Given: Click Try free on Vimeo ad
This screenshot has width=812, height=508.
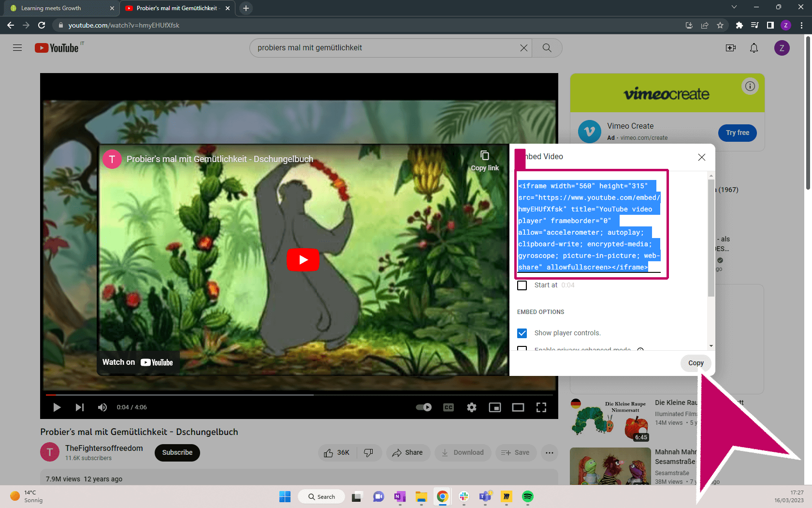Looking at the screenshot, I should (x=738, y=133).
